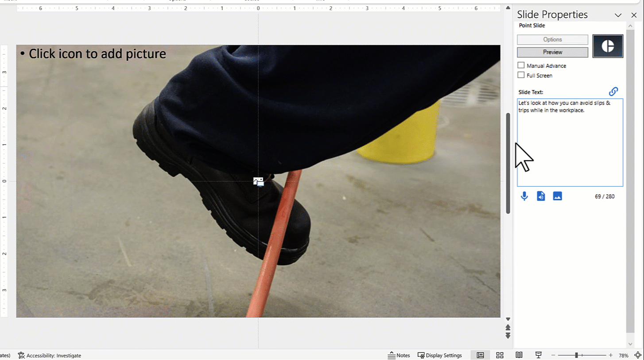Screen dimensions: 644x360
Task: Open Display Settings in the status bar
Action: pyautogui.click(x=440, y=355)
